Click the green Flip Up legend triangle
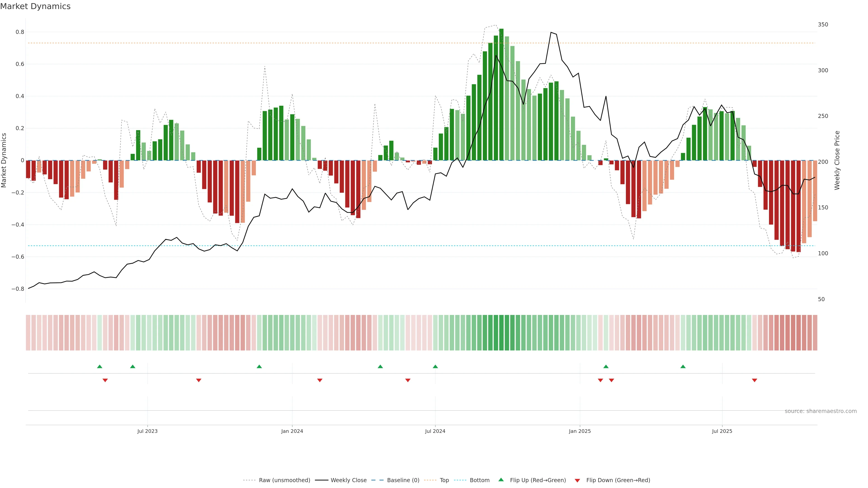This screenshot has height=488, width=868. point(501,480)
